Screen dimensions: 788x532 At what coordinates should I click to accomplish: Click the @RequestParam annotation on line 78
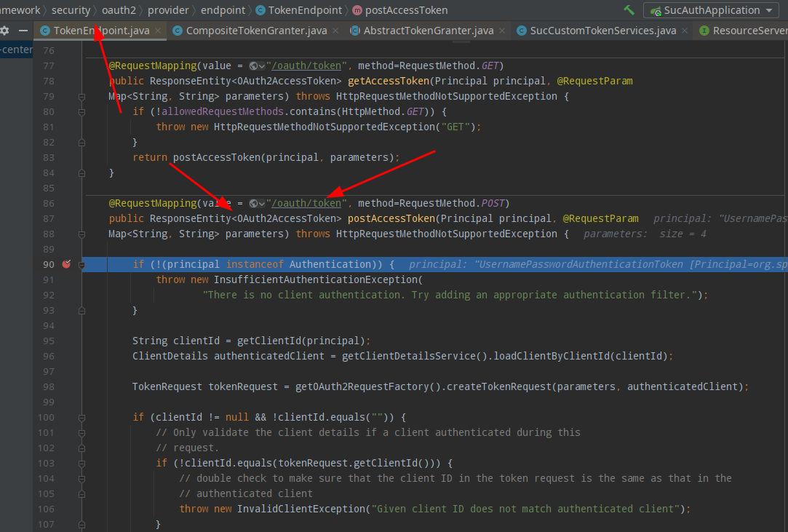594,81
